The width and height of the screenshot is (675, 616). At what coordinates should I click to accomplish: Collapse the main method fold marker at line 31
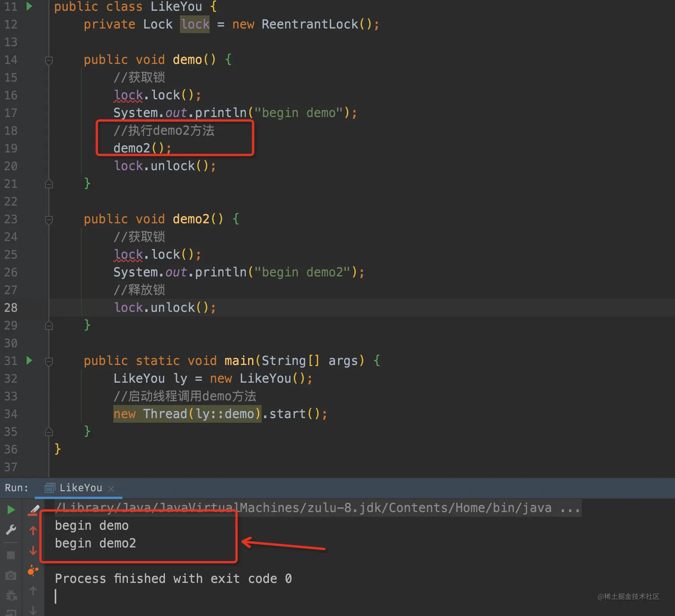pyautogui.click(x=49, y=362)
